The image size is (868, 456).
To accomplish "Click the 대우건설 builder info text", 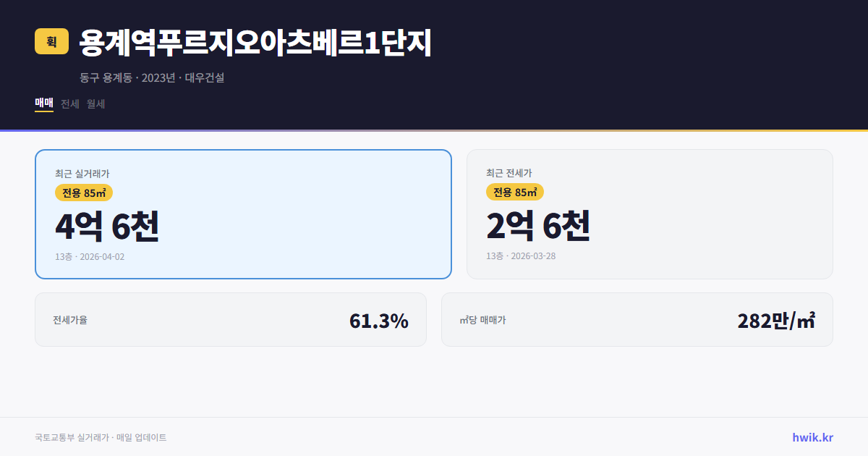I will coord(205,77).
